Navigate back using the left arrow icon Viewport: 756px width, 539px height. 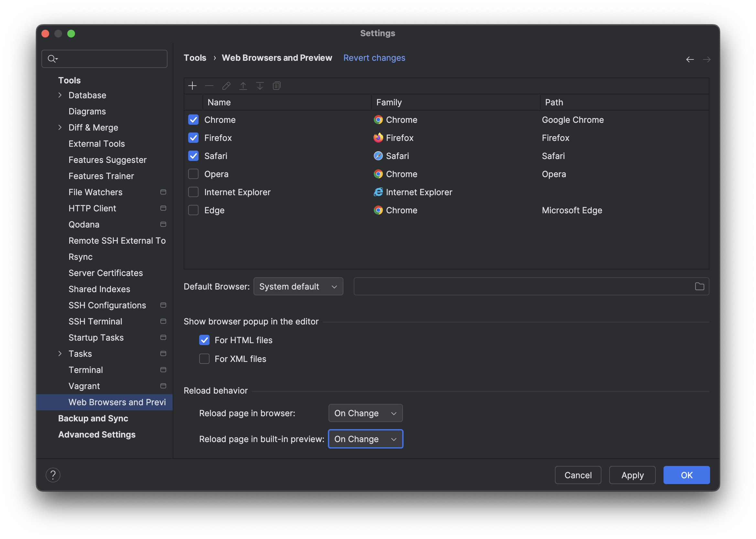tap(690, 59)
